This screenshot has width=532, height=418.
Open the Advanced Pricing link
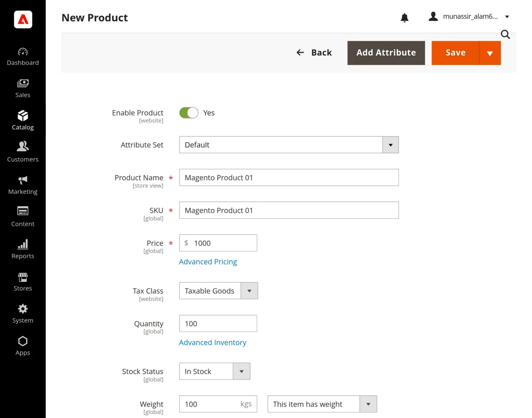tap(208, 262)
